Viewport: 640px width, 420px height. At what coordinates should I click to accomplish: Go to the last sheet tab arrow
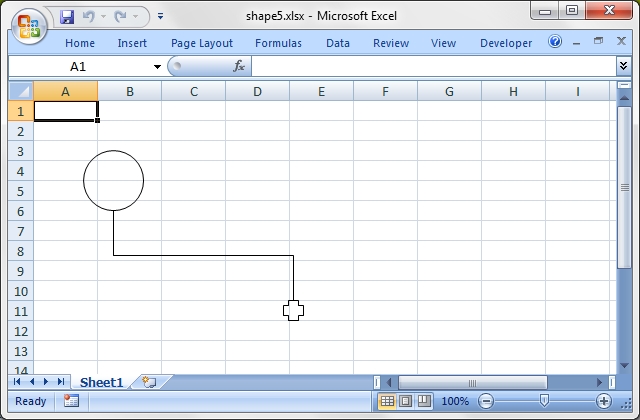point(61,382)
